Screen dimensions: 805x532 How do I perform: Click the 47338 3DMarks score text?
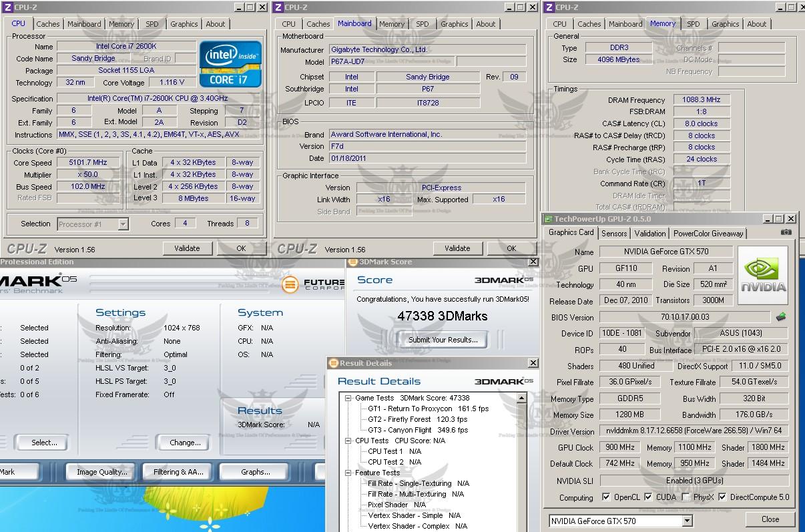[443, 316]
